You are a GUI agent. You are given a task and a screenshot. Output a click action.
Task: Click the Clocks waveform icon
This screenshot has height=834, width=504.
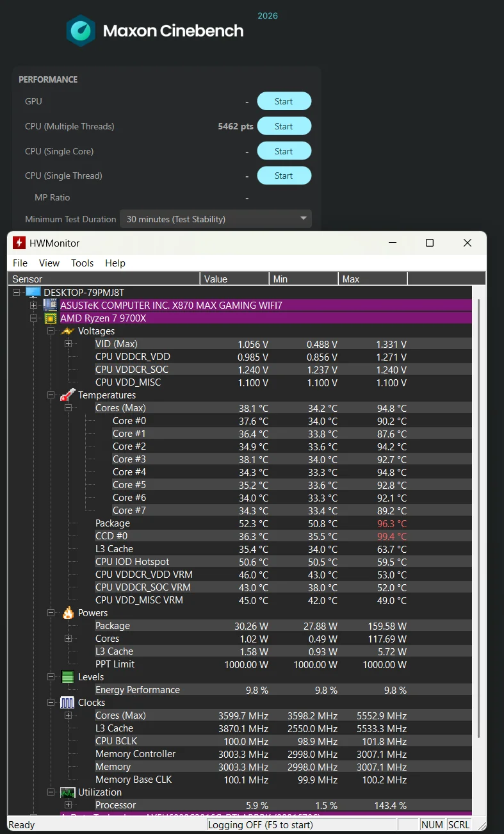67,703
